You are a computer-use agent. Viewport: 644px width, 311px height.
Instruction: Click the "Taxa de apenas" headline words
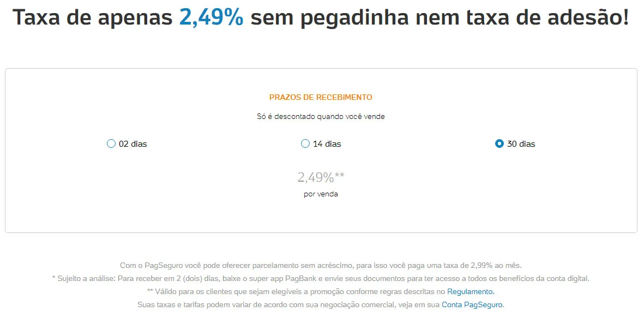92,18
